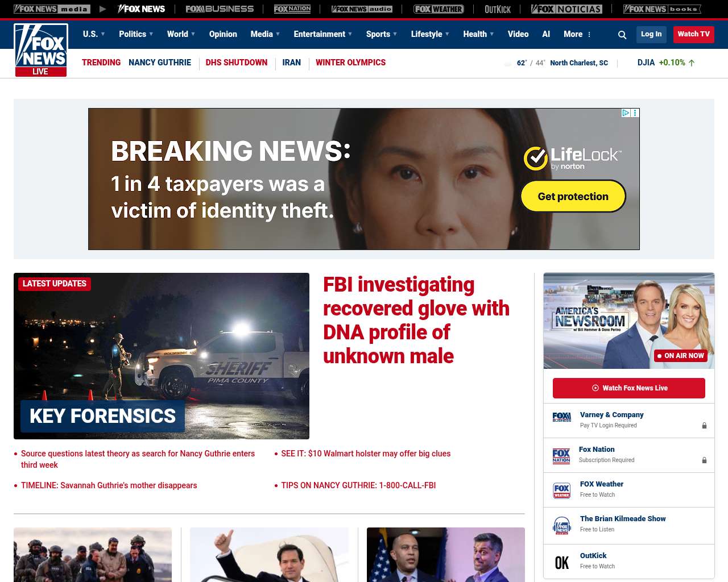The height and width of the screenshot is (582, 728).
Task: Open Fox Noticias from the network bar
Action: [x=566, y=9]
